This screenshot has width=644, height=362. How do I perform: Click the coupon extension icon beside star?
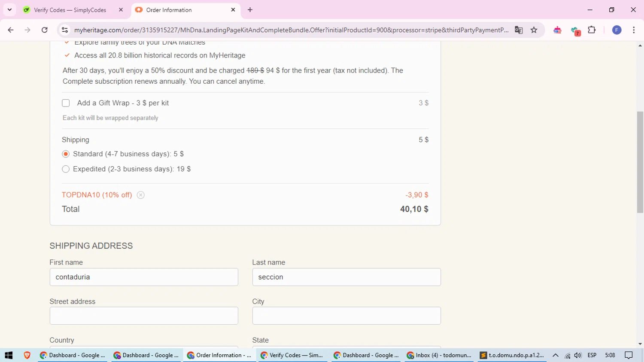tap(557, 30)
